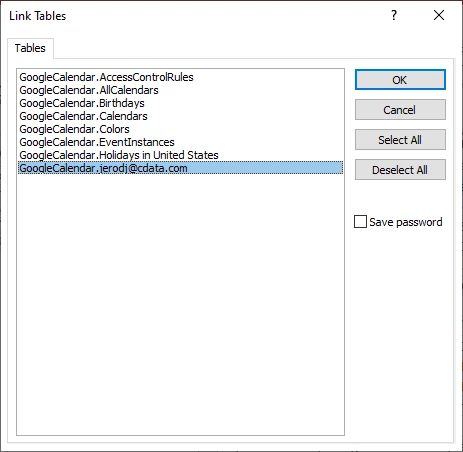
Task: Pick GoogleCalendar.Holidays in United States
Action: (x=180, y=155)
